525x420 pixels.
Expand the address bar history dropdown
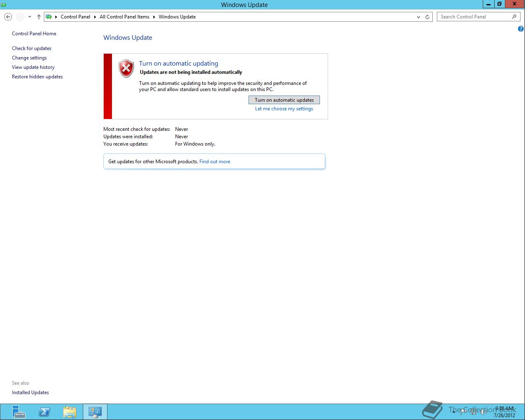418,17
